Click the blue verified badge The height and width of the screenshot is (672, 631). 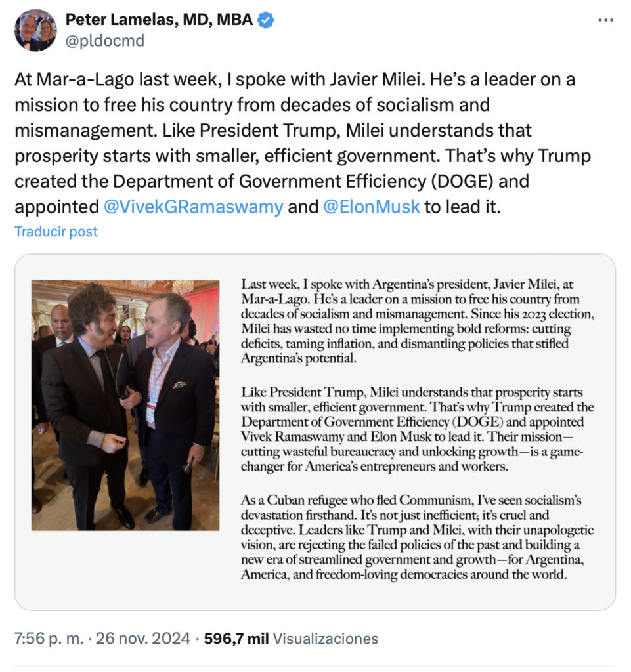click(265, 20)
